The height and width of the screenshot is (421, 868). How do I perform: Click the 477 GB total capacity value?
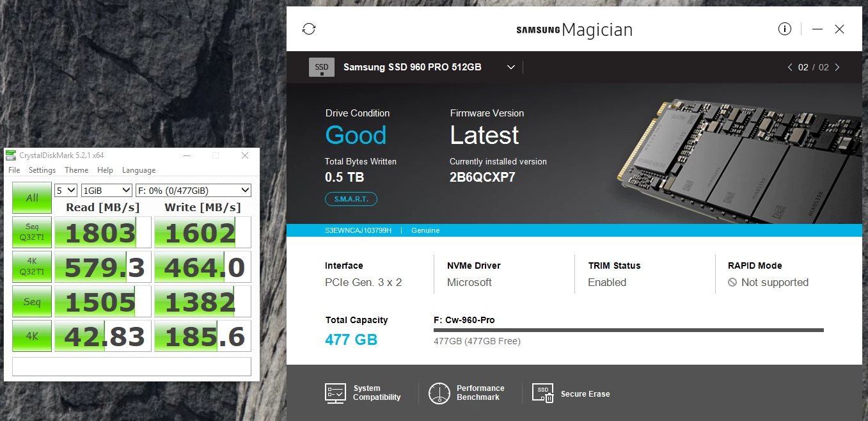pyautogui.click(x=351, y=340)
